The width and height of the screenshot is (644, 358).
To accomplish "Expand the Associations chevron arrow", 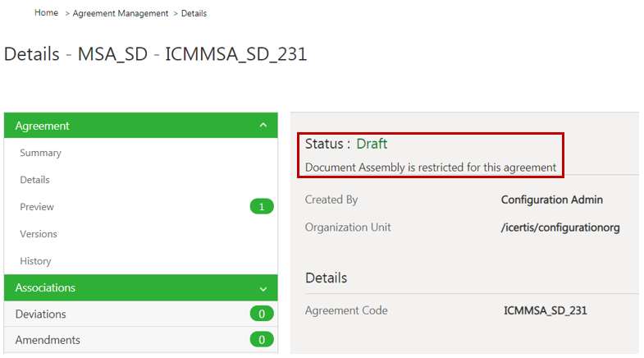I will [x=263, y=289].
